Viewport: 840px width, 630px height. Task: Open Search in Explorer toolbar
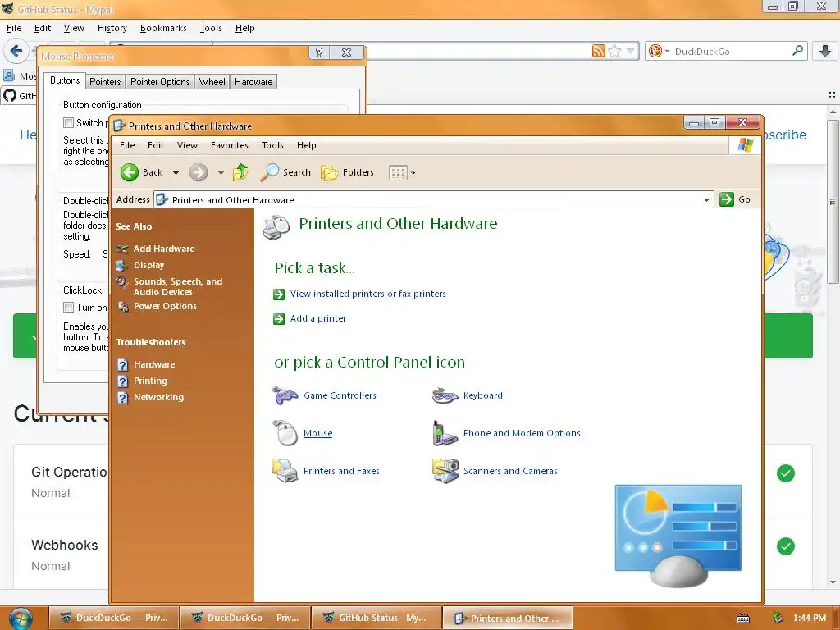pos(285,172)
